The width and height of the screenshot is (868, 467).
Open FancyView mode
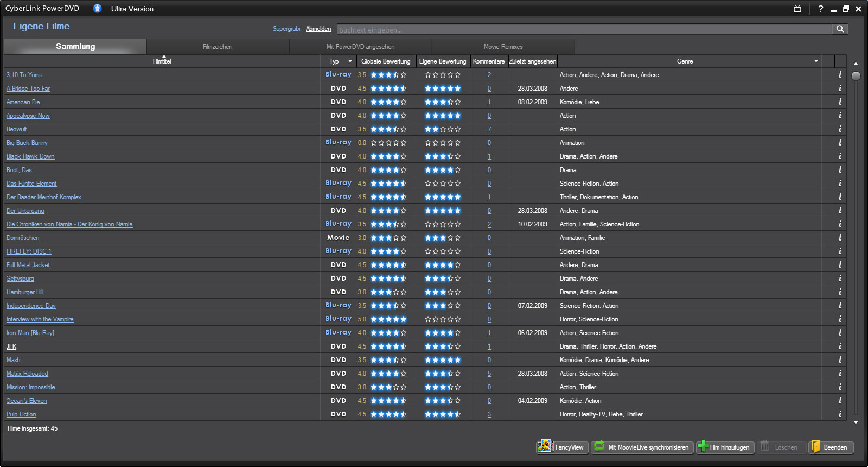pos(562,447)
